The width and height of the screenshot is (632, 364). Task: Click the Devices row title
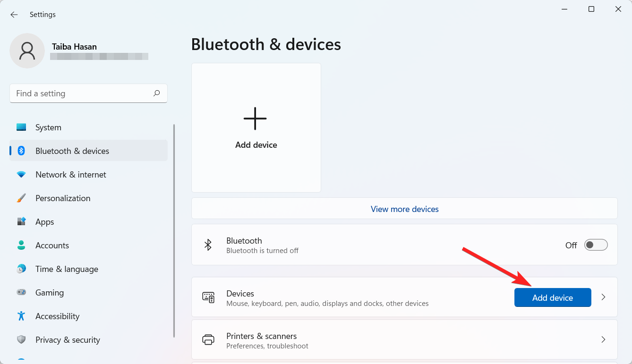(240, 294)
